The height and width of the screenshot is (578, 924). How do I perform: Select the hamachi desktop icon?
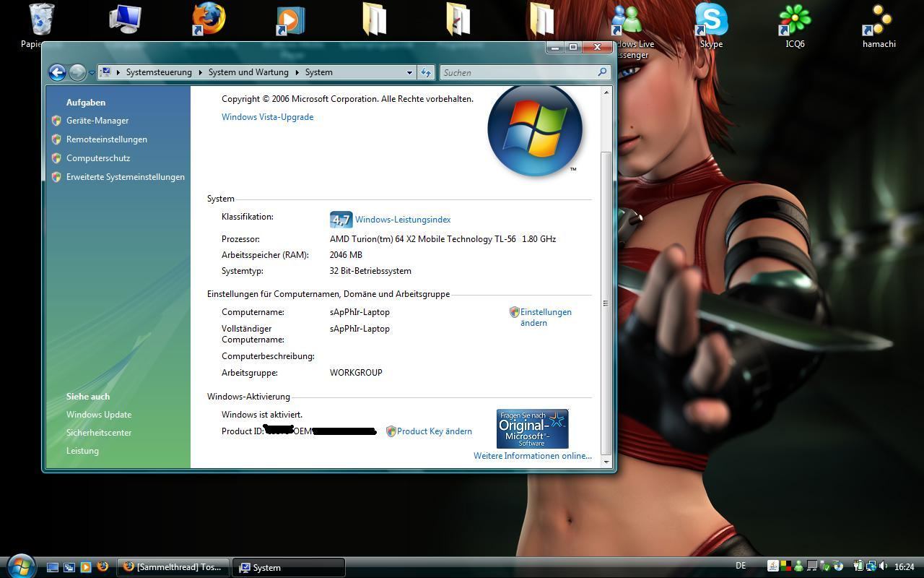click(x=879, y=25)
